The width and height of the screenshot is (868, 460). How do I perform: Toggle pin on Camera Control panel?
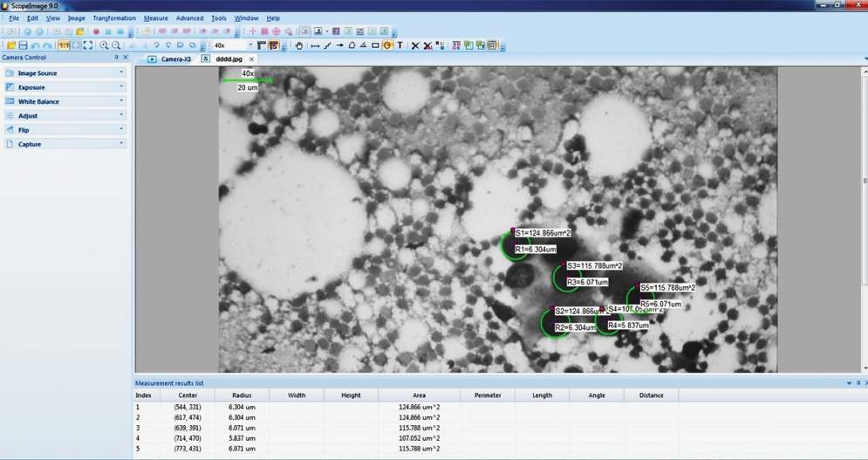pos(116,58)
